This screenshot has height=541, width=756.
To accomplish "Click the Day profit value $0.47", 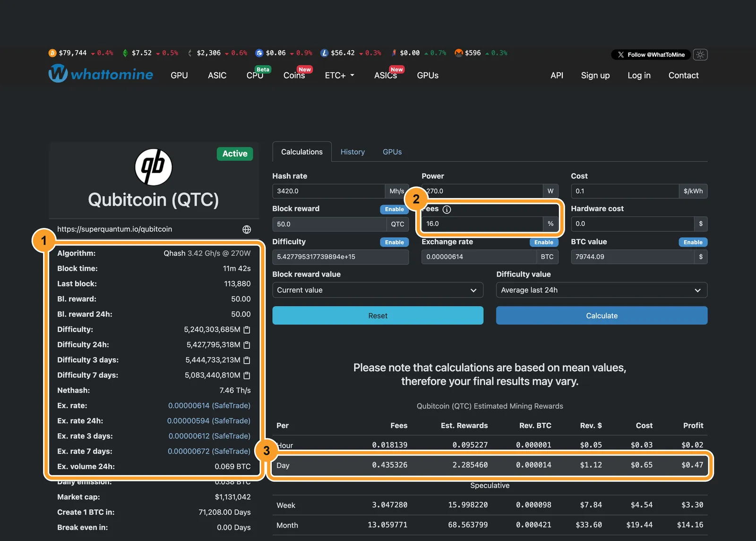I will (692, 465).
